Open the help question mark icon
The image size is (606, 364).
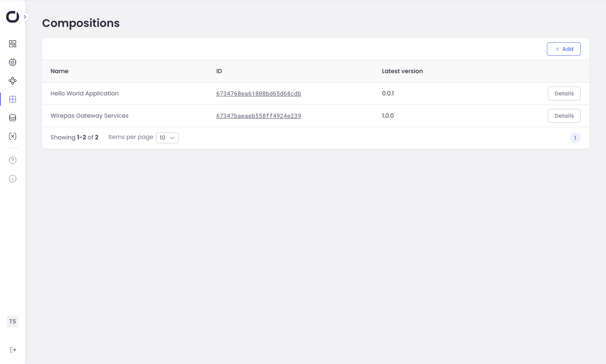[x=13, y=160]
